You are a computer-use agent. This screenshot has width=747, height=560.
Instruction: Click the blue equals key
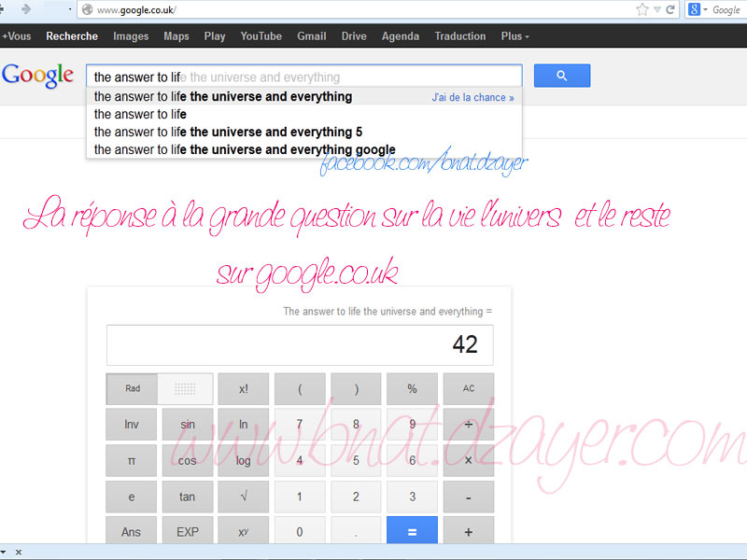(x=412, y=530)
